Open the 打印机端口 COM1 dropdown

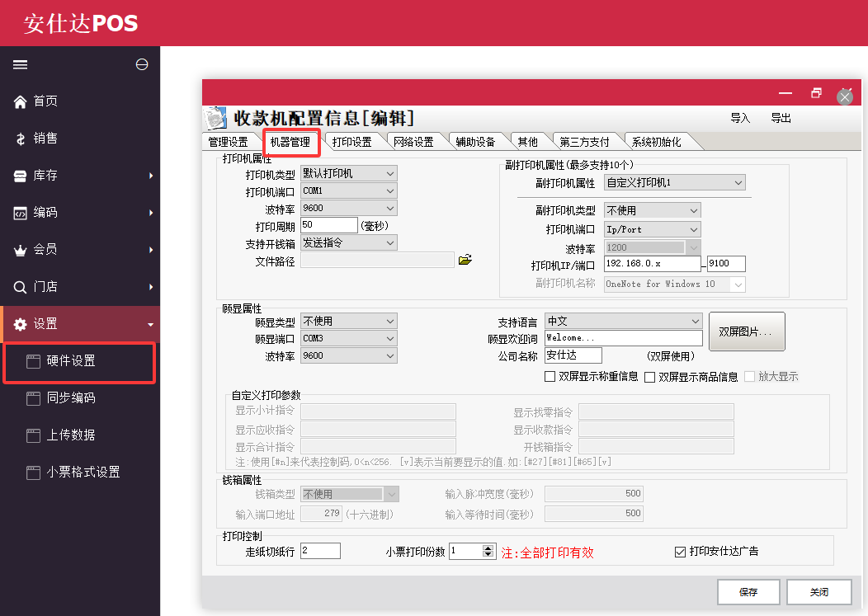[349, 191]
